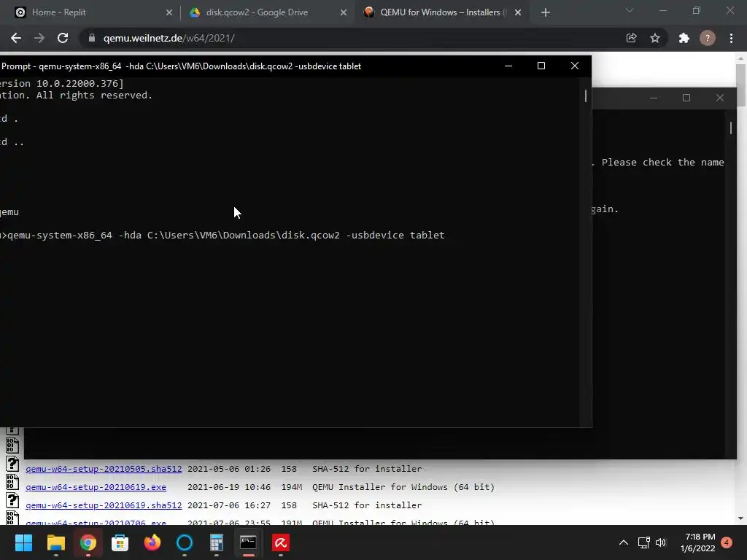This screenshot has height=560, width=747.
Task: Switch to the disk.qcow2 - Google Drive tab
Action: [257, 12]
